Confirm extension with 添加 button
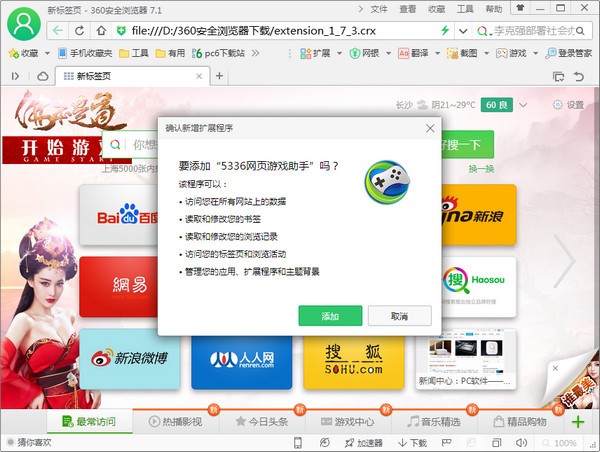The height and width of the screenshot is (452, 600). pos(330,316)
